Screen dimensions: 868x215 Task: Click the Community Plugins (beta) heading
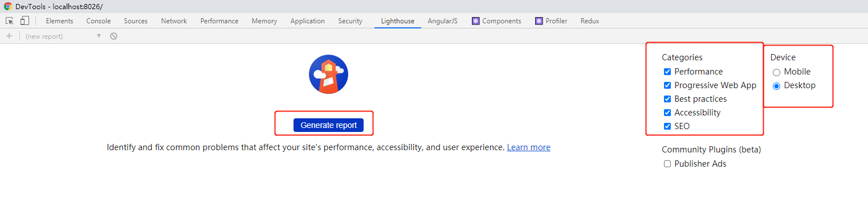click(x=711, y=150)
